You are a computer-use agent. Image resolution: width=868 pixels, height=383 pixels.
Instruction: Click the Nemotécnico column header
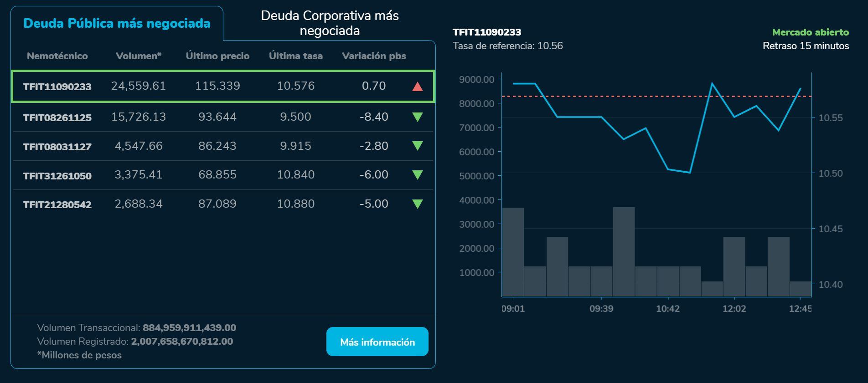pyautogui.click(x=57, y=56)
